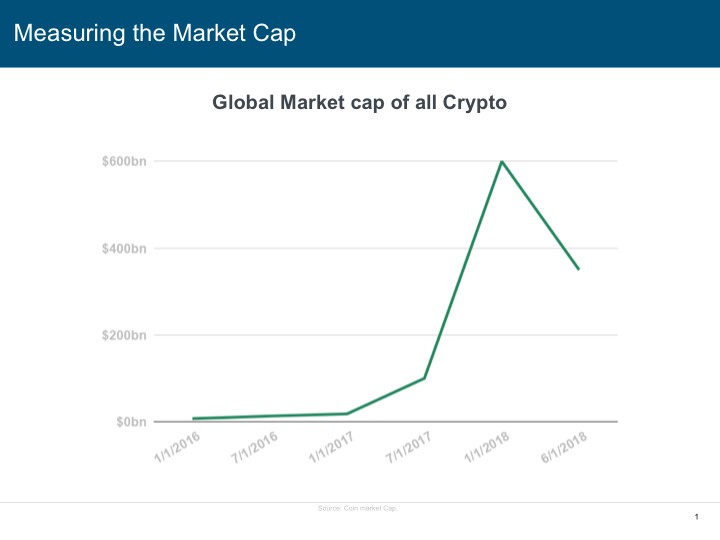Viewport: 720px width, 540px height.
Task: Pick the $0bn y-axis label
Action: pyautogui.click(x=129, y=422)
